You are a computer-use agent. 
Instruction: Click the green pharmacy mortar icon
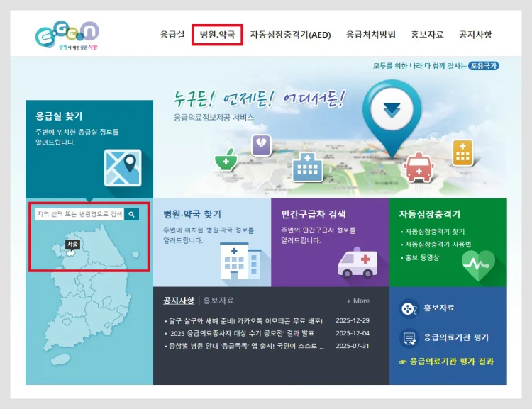(226, 159)
